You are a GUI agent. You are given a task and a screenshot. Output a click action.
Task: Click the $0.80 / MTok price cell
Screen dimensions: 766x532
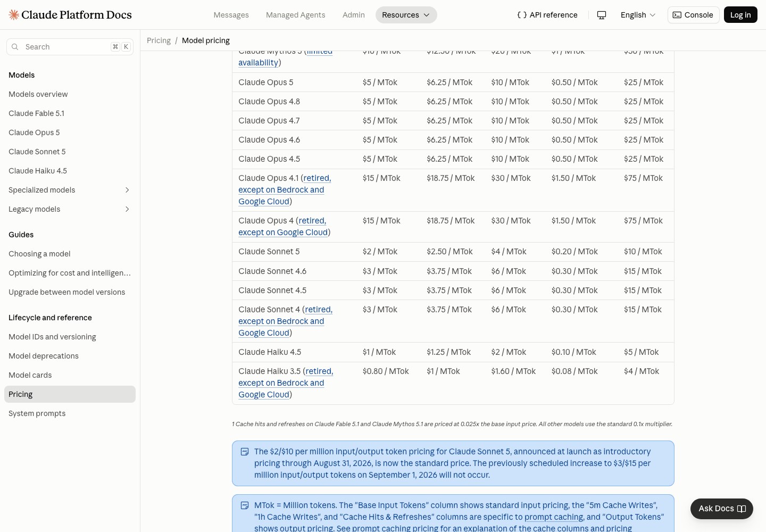tap(386, 371)
